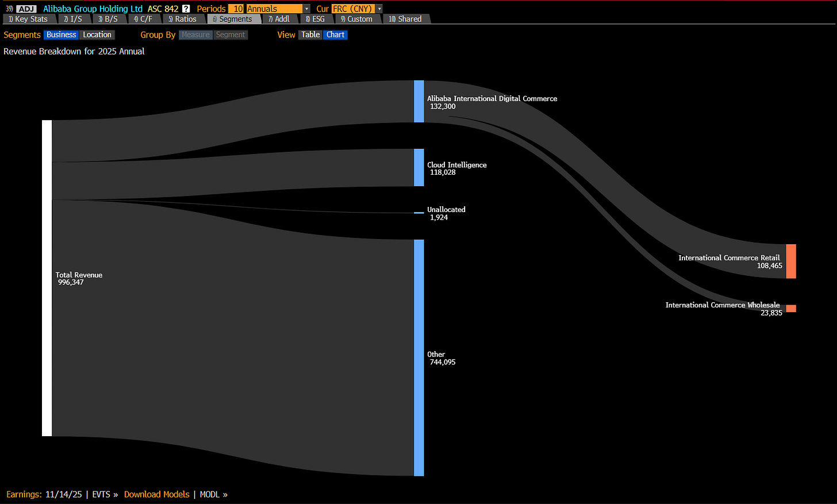The width and height of the screenshot is (837, 504).
Task: Open the Ratios tab
Action: click(183, 19)
